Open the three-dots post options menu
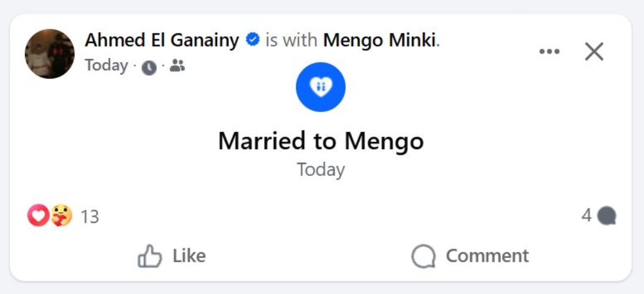644x294 pixels. click(x=549, y=52)
